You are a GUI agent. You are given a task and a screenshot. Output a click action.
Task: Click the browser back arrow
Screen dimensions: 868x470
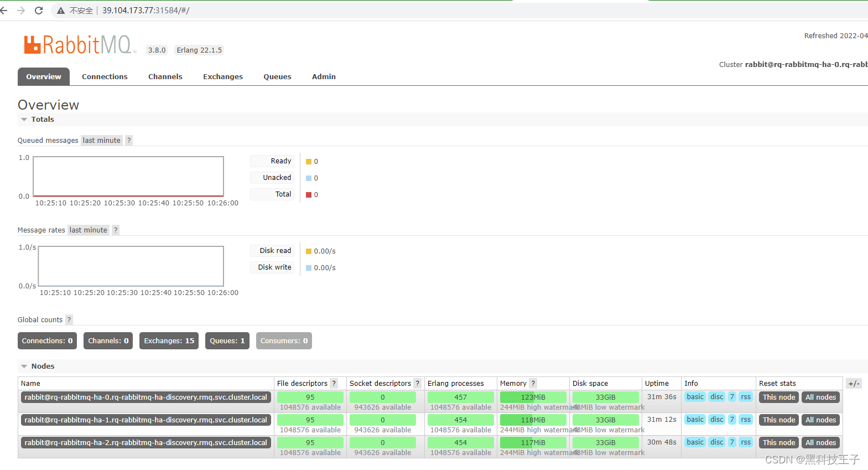(4, 11)
